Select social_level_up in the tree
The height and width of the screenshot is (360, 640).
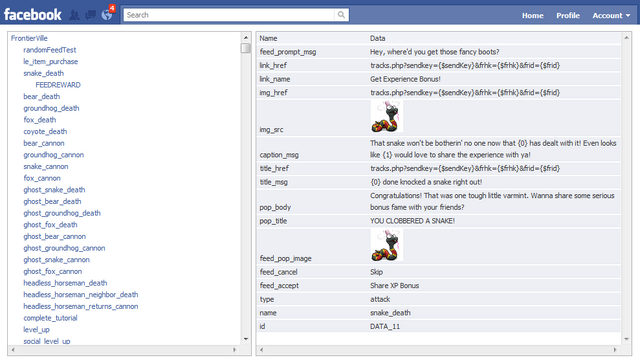(x=47, y=341)
